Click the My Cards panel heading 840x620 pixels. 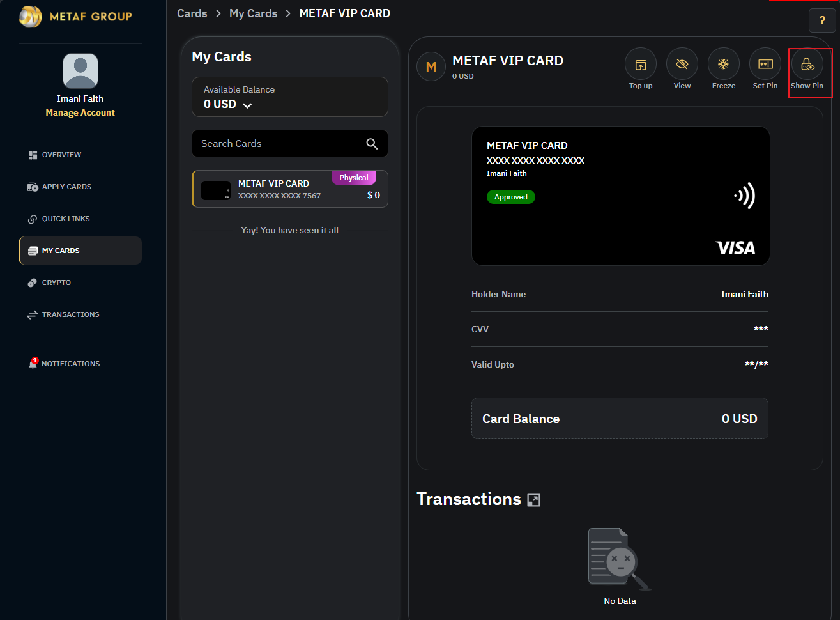(222, 57)
